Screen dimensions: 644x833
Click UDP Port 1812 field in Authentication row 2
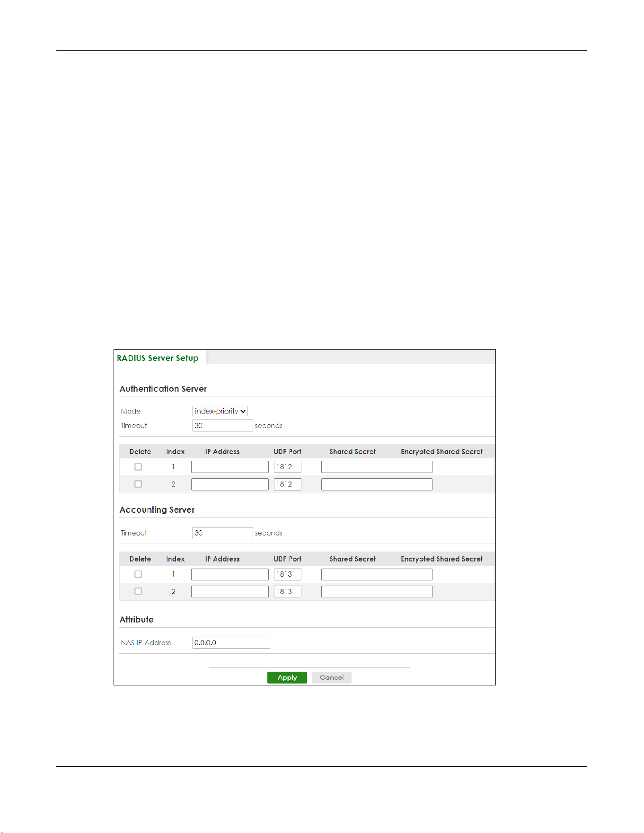click(x=288, y=484)
